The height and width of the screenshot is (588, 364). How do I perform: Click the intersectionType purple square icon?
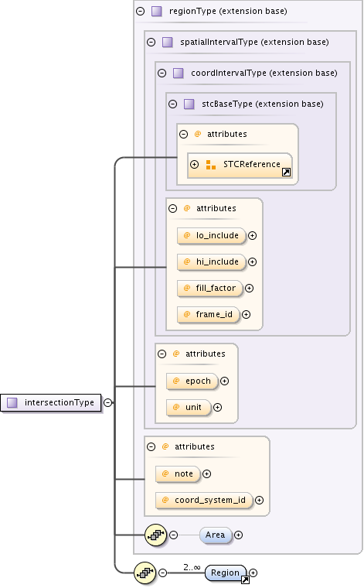pos(12,403)
